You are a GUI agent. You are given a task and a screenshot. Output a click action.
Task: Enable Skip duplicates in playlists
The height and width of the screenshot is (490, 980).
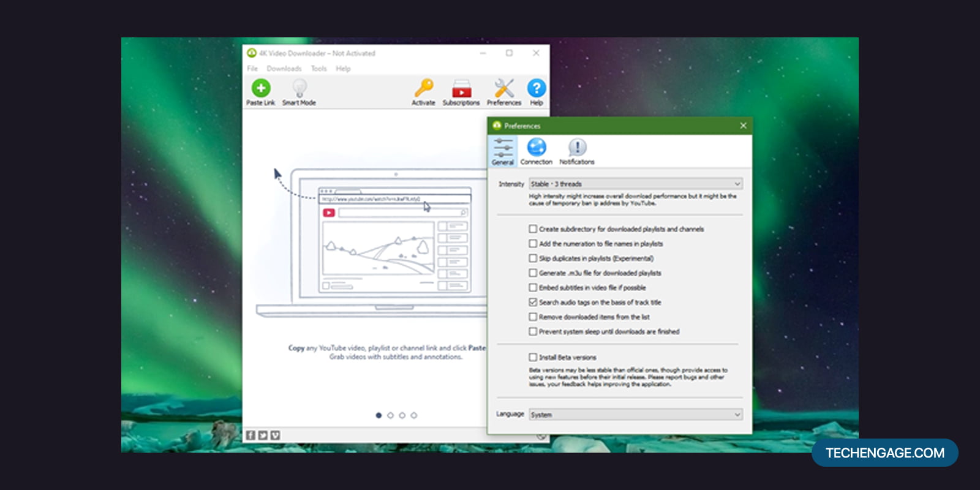click(533, 258)
